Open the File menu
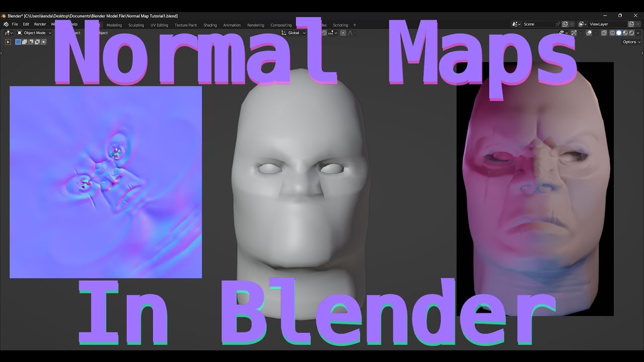This screenshot has width=644, height=362. click(x=15, y=24)
